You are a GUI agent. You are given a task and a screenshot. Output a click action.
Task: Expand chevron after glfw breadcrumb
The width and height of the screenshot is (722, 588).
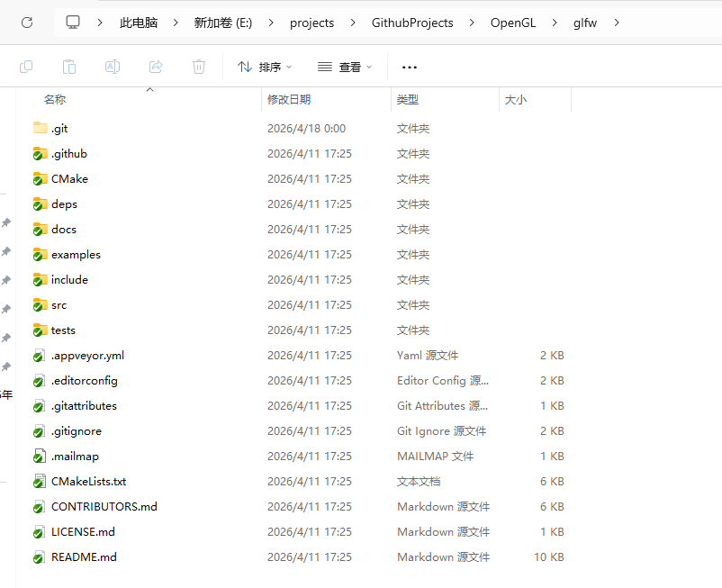click(x=617, y=23)
